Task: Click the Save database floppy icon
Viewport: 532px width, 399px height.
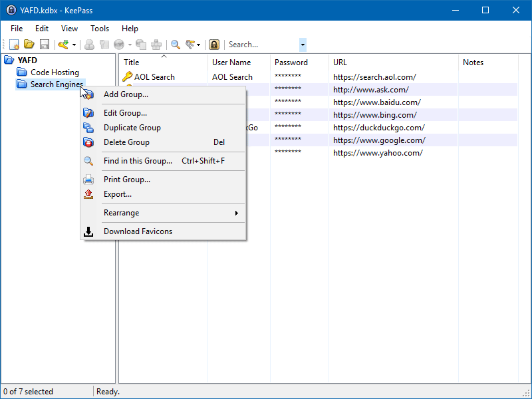Action: [45, 45]
